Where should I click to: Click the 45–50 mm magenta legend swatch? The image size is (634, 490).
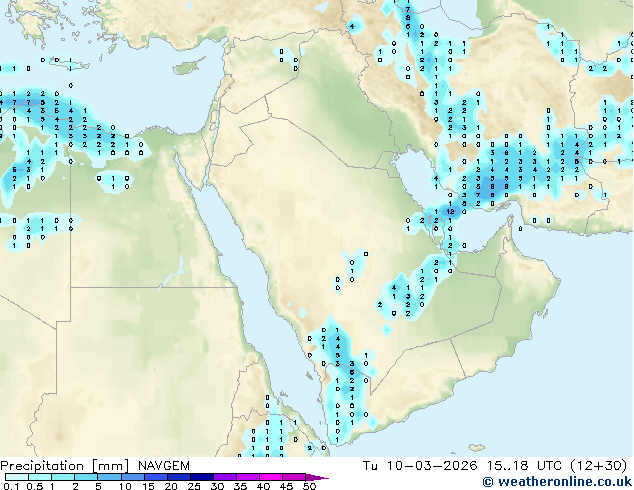(x=294, y=477)
